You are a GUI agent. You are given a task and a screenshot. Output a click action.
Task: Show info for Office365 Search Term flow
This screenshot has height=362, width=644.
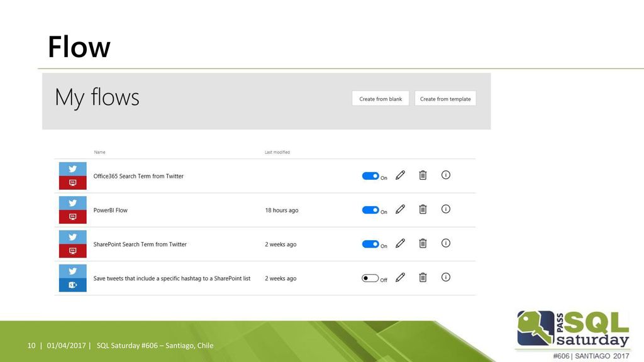coord(446,175)
